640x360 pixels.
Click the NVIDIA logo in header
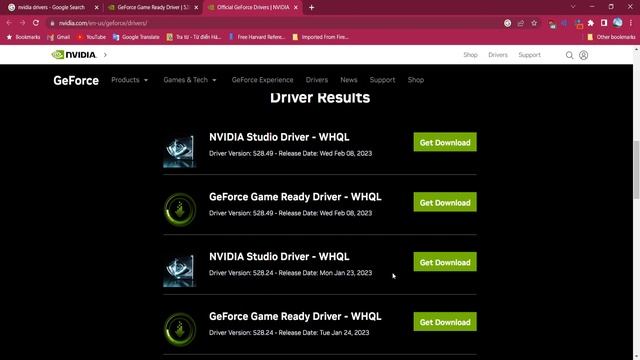[74, 55]
